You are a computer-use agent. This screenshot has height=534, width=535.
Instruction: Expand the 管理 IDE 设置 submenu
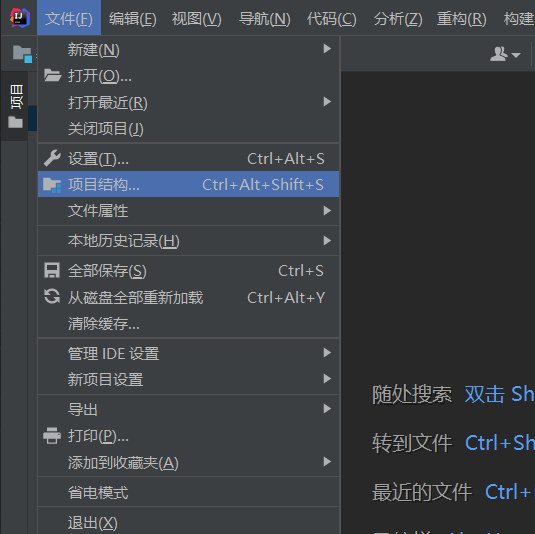188,353
